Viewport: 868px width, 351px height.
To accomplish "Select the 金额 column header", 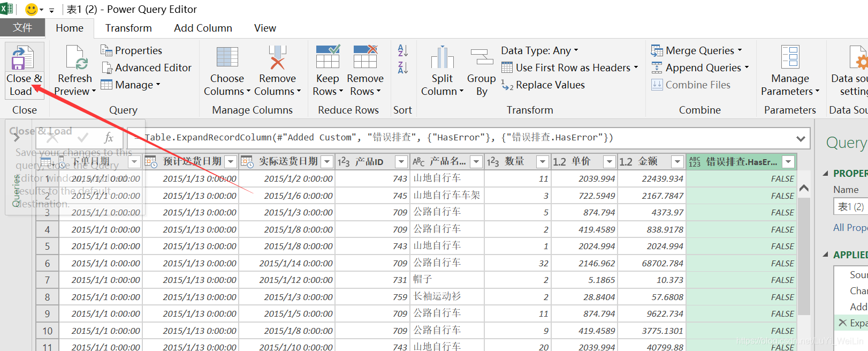I will tap(651, 161).
